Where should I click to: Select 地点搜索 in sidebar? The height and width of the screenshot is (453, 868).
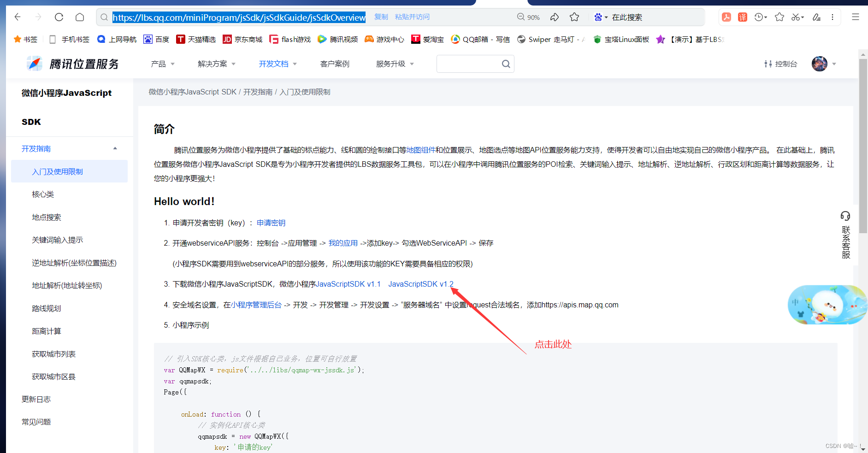[47, 217]
